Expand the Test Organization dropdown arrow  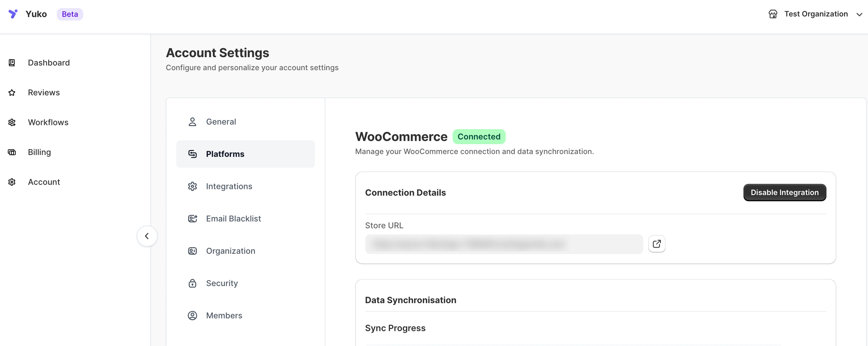click(x=859, y=14)
